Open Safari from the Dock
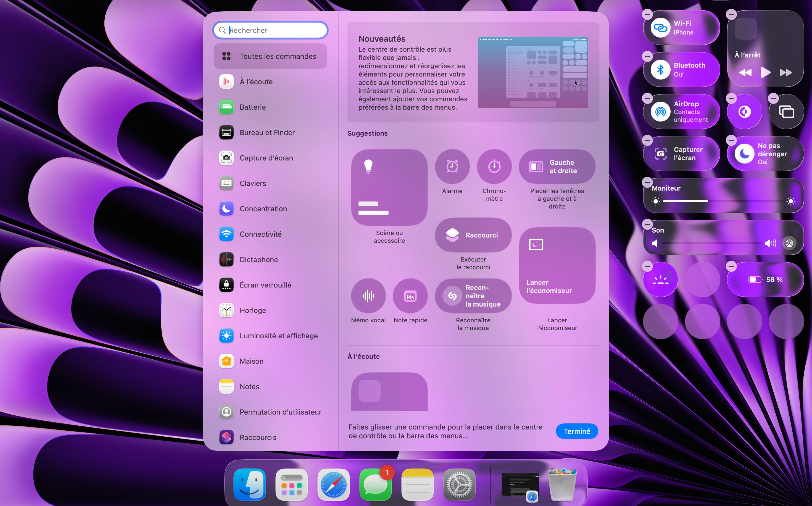812x506 pixels. point(333,484)
